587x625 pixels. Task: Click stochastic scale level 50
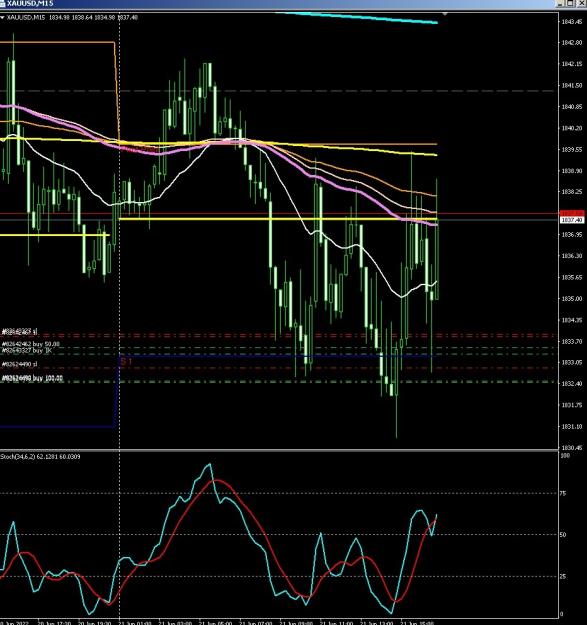click(x=563, y=535)
